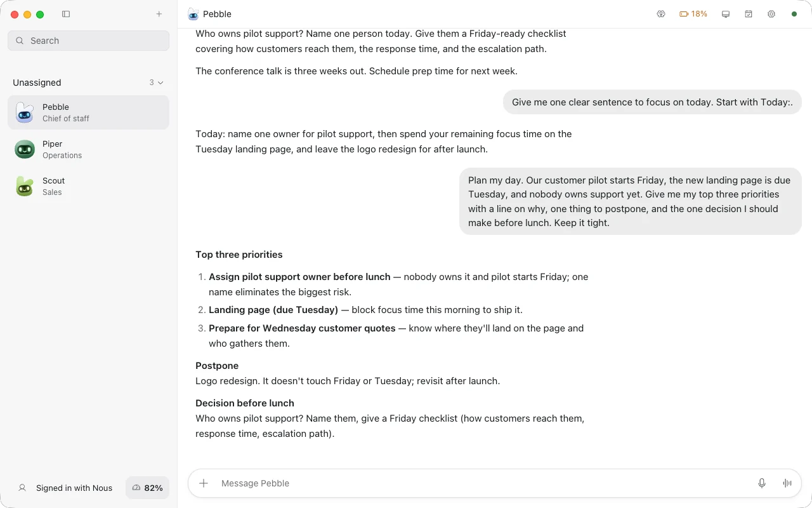
Task: Click Signed in with Nous account button
Action: coord(65,488)
